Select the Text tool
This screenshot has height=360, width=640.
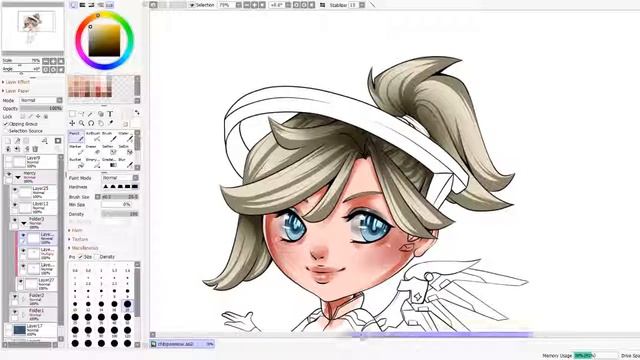[110, 114]
